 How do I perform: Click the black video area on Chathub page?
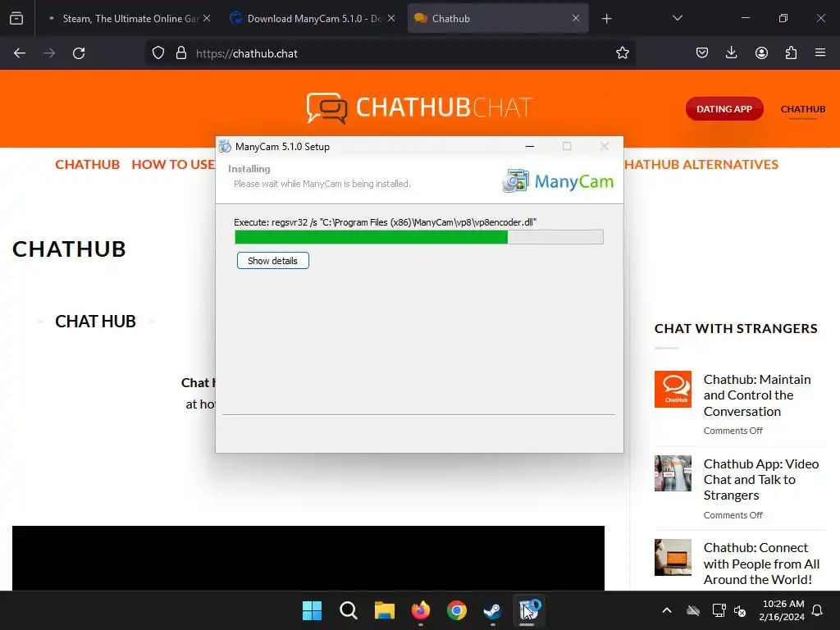(308, 558)
